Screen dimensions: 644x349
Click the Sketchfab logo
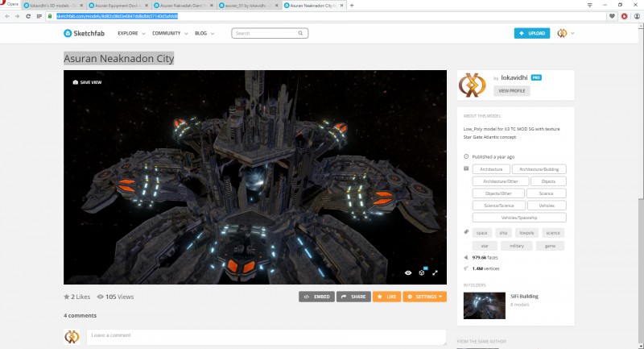pyautogui.click(x=85, y=33)
